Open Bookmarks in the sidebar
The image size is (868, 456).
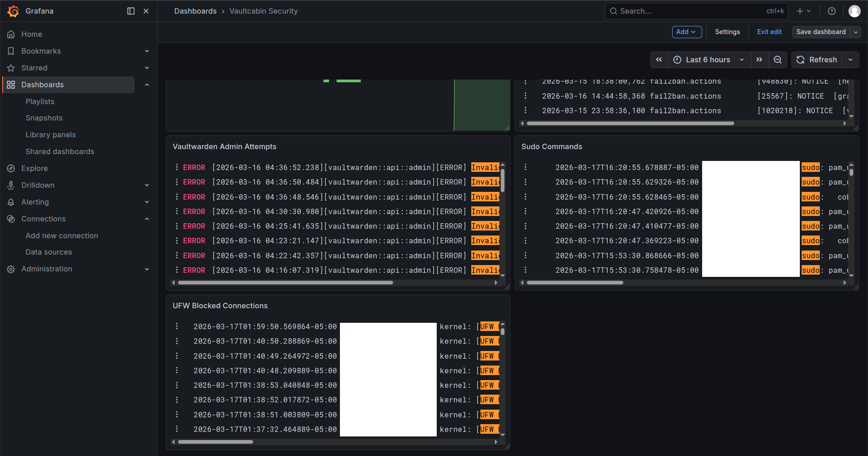click(41, 51)
